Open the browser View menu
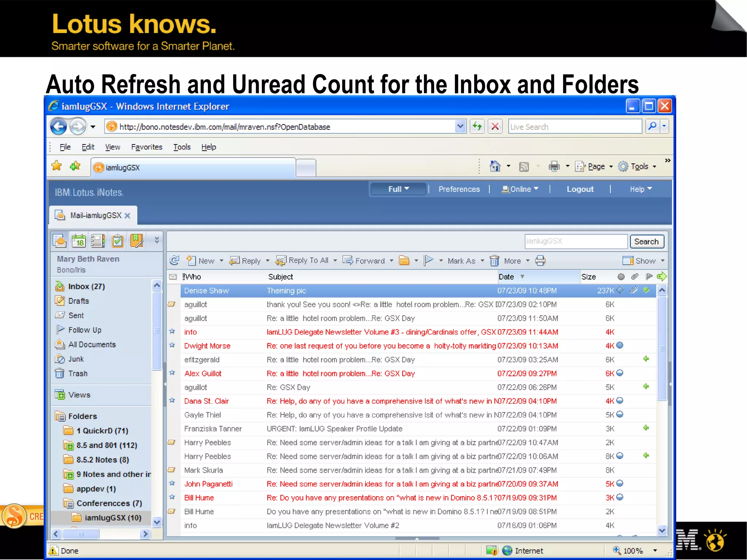Screen dimensions: 747x560 pos(113,147)
